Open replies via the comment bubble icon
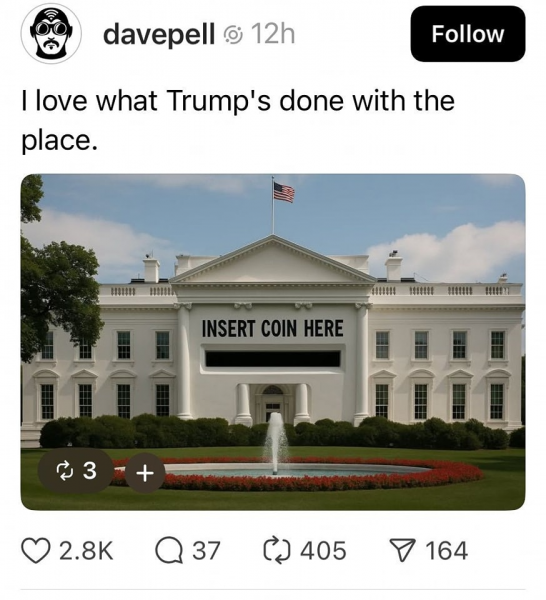This screenshot has width=546, height=600. click(169, 551)
